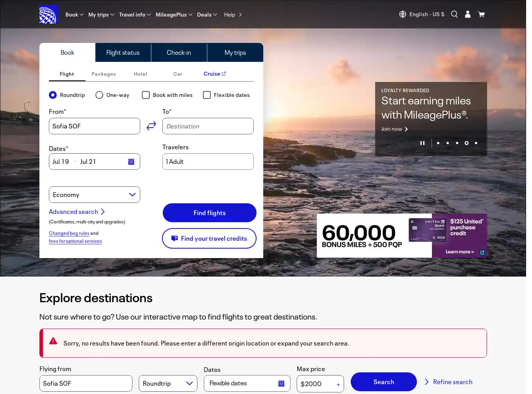Expand the Travel info menu
Viewport: 532px width, 394px height.
pyautogui.click(x=135, y=15)
